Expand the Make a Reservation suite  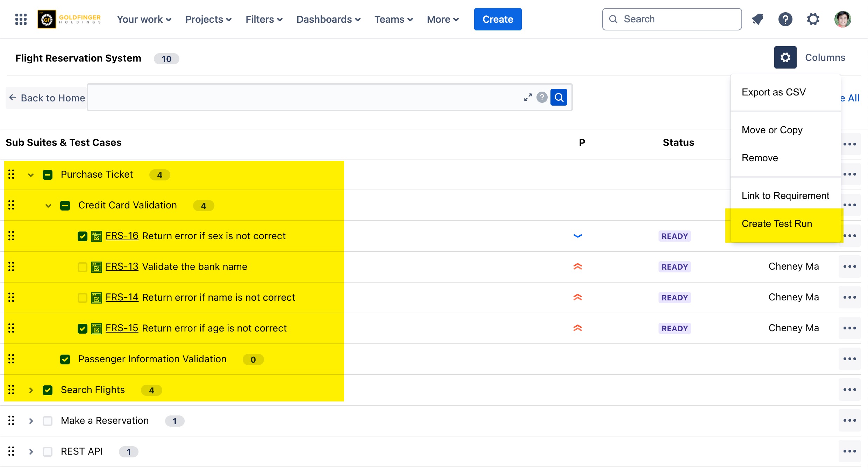tap(31, 420)
